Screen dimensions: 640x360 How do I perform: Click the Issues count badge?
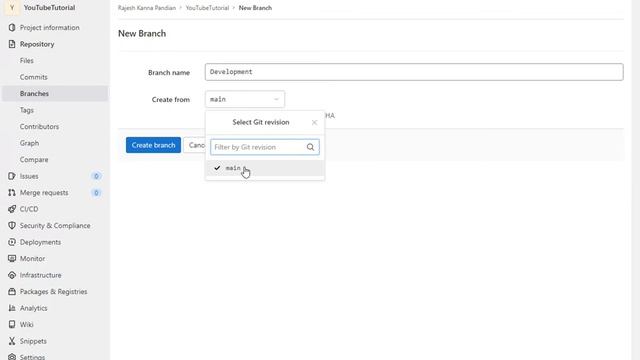[96, 176]
